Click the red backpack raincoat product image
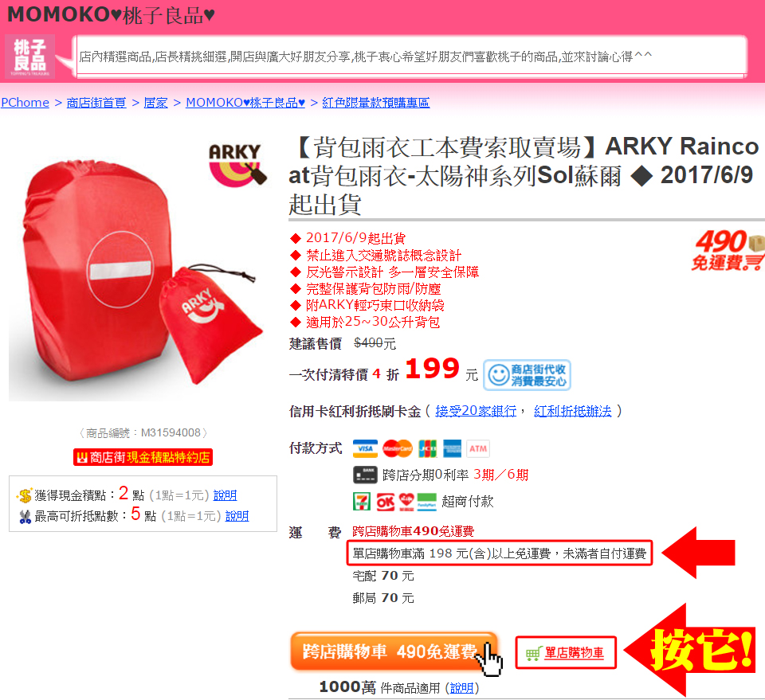 pos(138,271)
